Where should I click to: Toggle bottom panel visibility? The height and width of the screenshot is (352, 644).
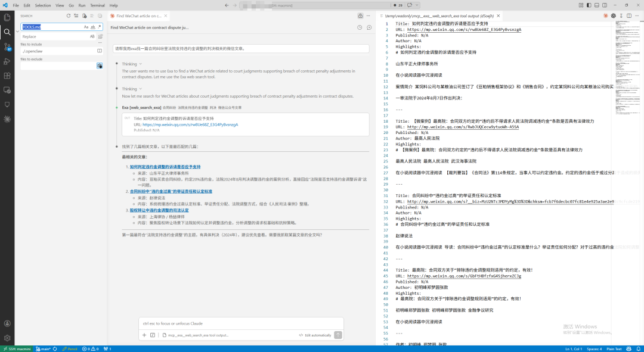pyautogui.click(x=597, y=5)
